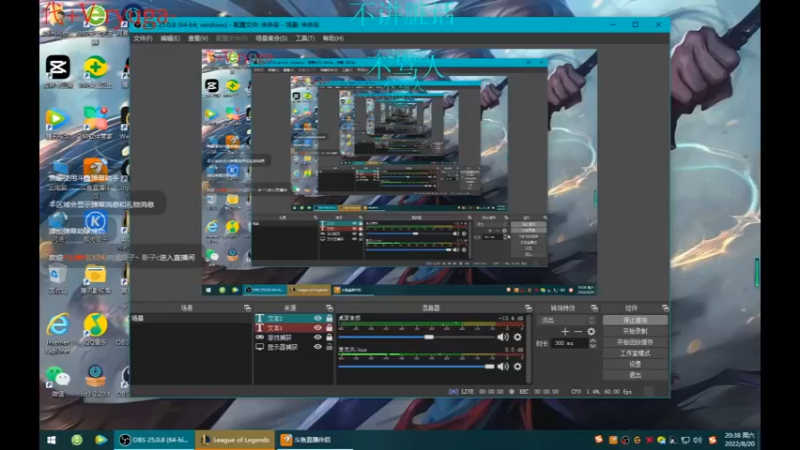Toggle visibility eye of 游戏捕获 source
Image resolution: width=800 pixels, height=450 pixels.
pyautogui.click(x=318, y=337)
